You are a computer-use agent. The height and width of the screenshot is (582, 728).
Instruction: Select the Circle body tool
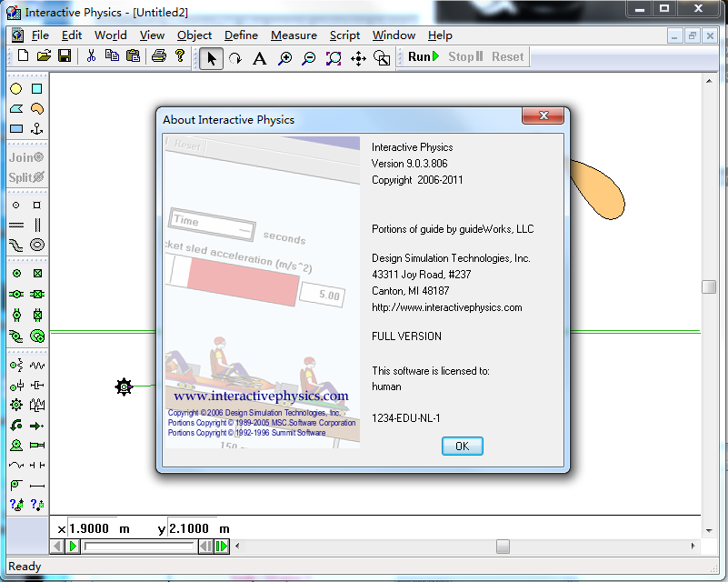(x=16, y=89)
